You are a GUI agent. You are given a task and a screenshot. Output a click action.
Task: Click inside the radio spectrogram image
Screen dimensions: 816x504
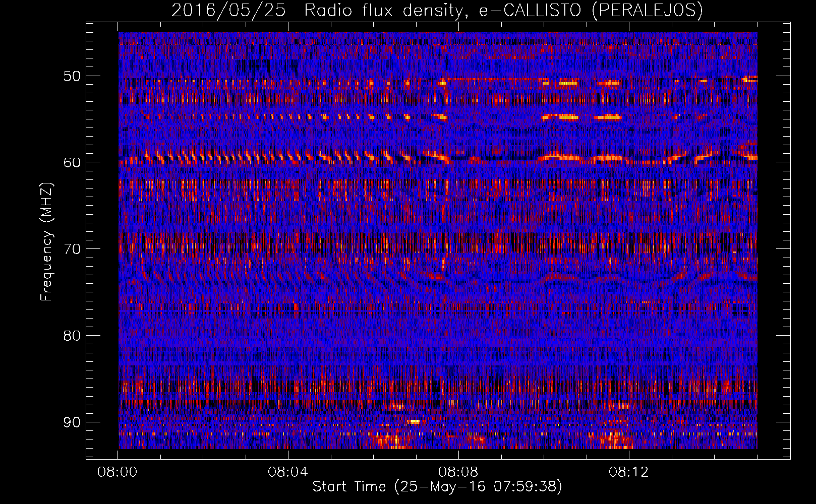point(438,240)
